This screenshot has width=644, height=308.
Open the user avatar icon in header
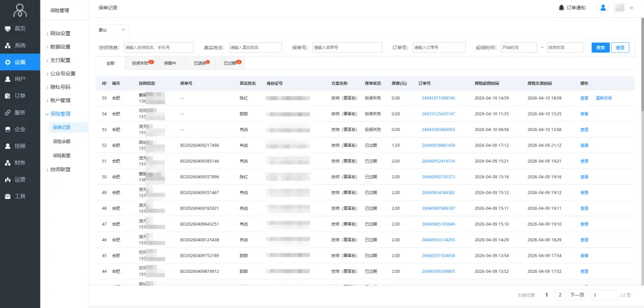pyautogui.click(x=603, y=8)
